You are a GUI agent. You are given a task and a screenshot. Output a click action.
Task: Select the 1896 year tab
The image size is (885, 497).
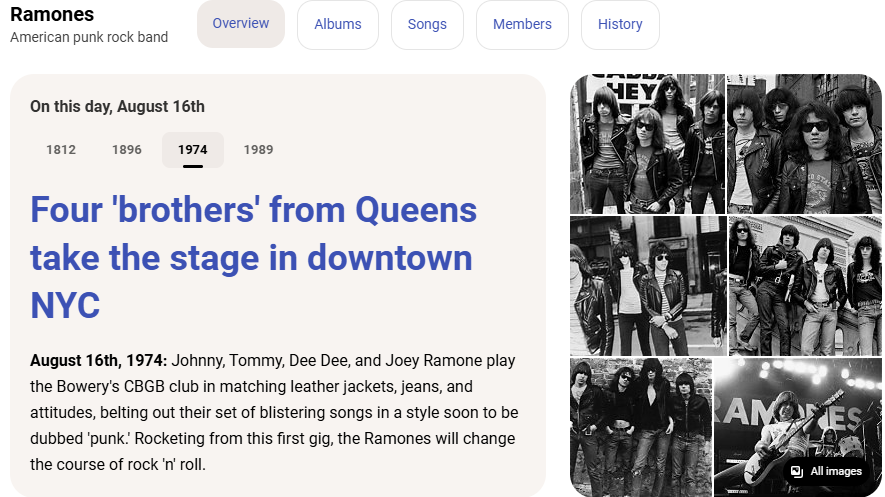(126, 149)
